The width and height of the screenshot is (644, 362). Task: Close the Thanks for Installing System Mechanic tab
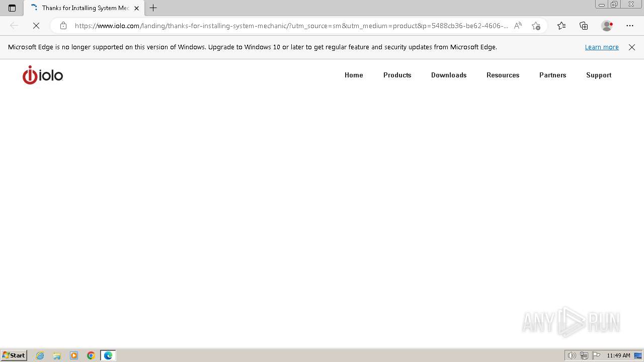click(x=136, y=8)
